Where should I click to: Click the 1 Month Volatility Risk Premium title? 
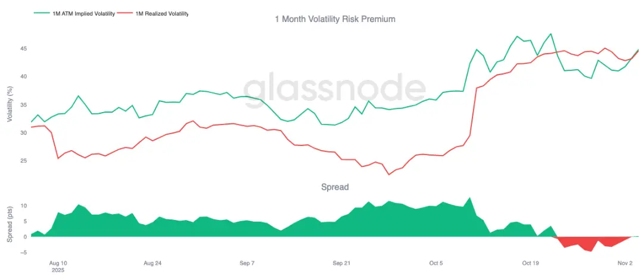[335, 19]
